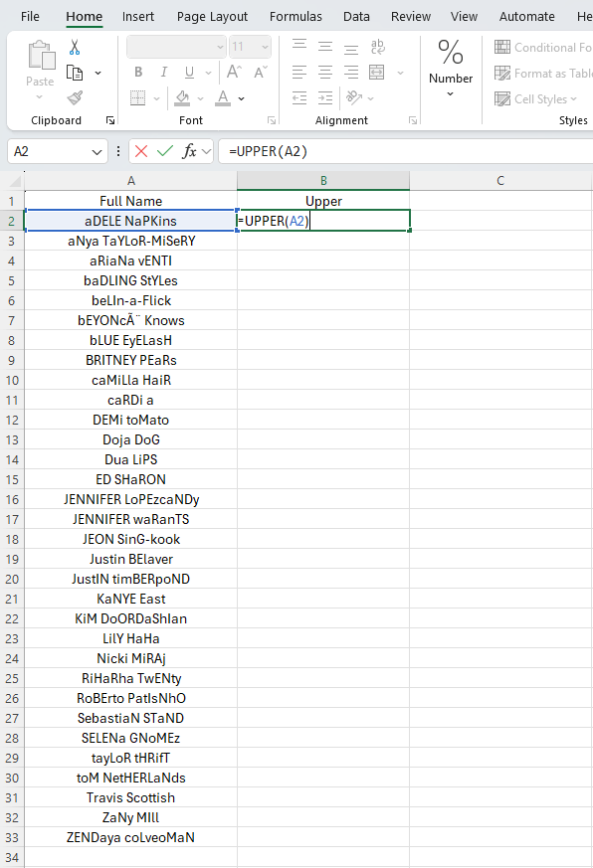Decrease font size with smaller A icon
Image resolution: width=593 pixels, height=868 pixels.
tap(260, 72)
